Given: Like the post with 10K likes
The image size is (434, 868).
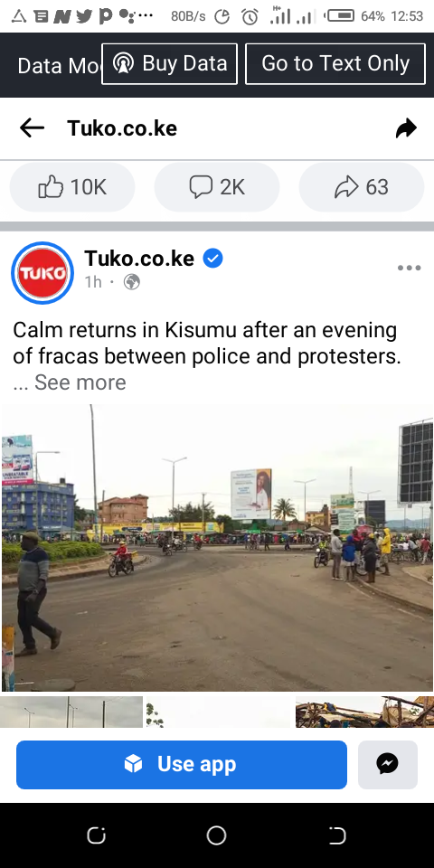Looking at the screenshot, I should tap(72, 187).
